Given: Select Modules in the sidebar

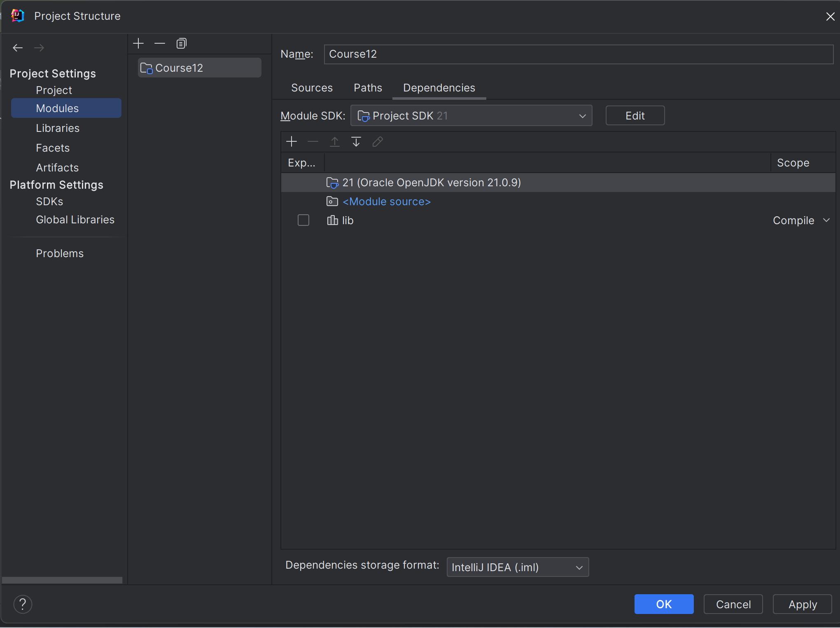Looking at the screenshot, I should tap(66, 108).
